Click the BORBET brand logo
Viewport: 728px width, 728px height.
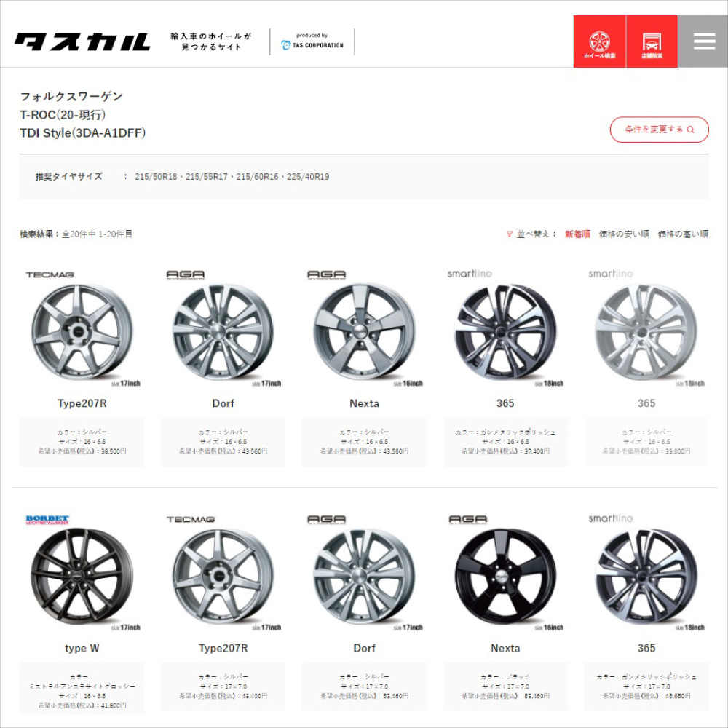47,520
